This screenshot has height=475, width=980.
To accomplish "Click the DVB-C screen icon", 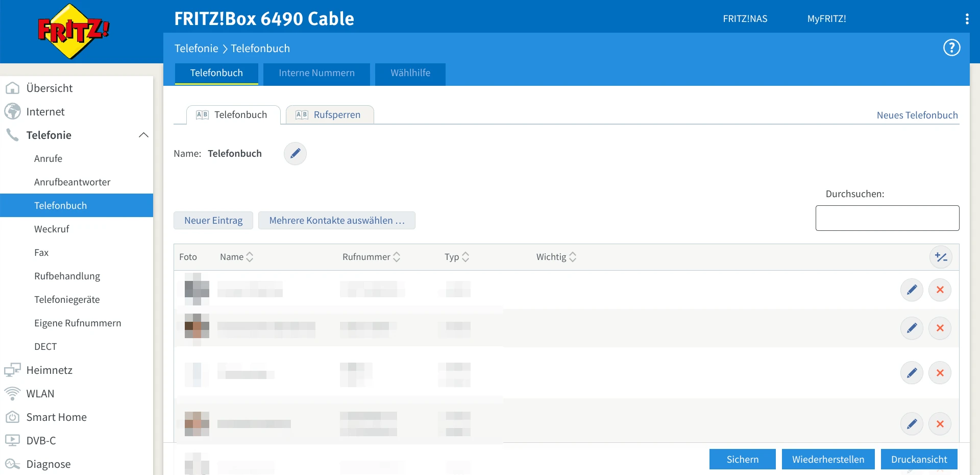I will (12, 440).
